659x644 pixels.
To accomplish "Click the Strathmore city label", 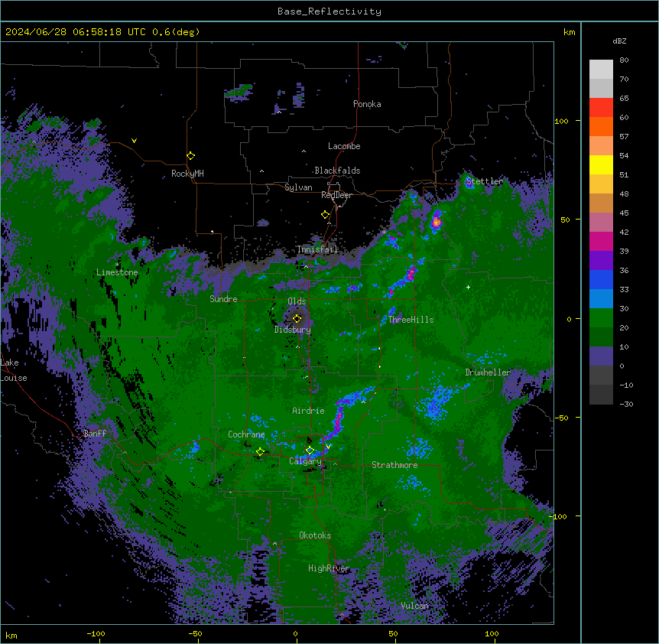I will (394, 465).
